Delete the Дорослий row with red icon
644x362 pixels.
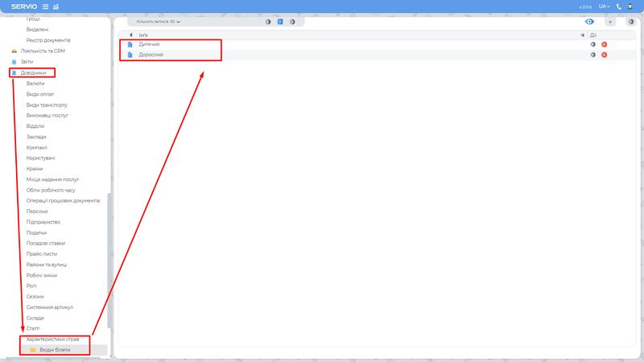pyautogui.click(x=604, y=55)
